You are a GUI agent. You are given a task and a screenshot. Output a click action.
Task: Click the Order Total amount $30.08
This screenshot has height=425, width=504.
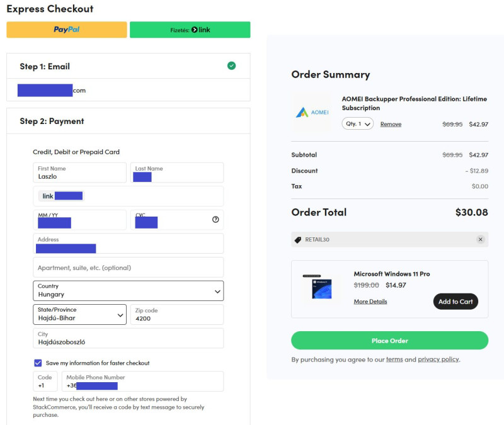pyautogui.click(x=471, y=212)
